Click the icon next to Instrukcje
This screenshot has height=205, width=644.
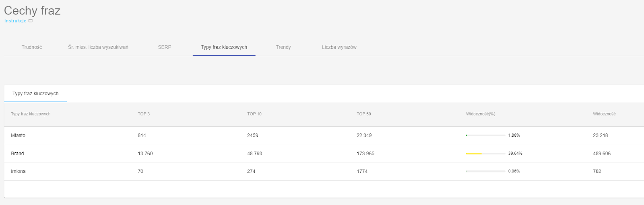tap(31, 21)
